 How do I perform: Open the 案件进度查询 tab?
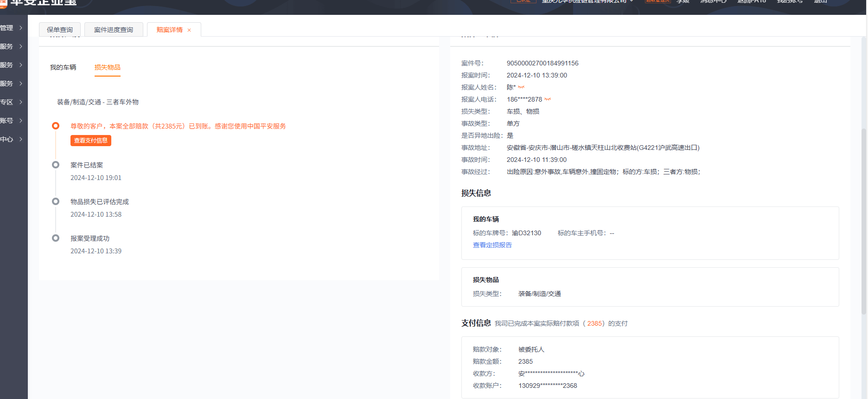coord(114,30)
